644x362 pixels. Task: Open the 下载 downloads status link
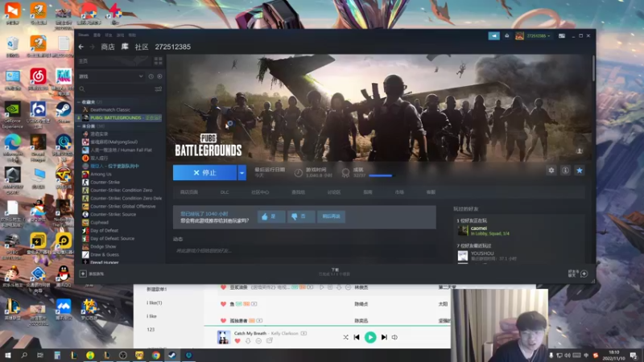click(x=335, y=269)
